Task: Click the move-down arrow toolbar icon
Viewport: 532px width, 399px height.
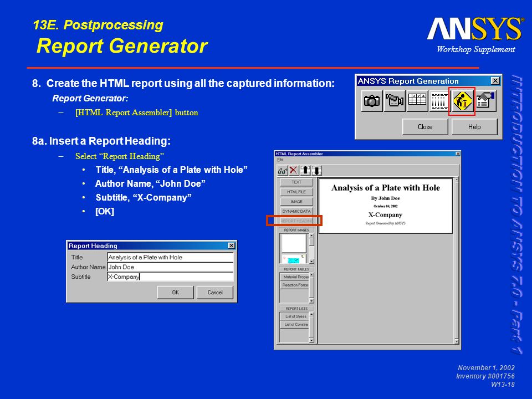Action: click(316, 170)
